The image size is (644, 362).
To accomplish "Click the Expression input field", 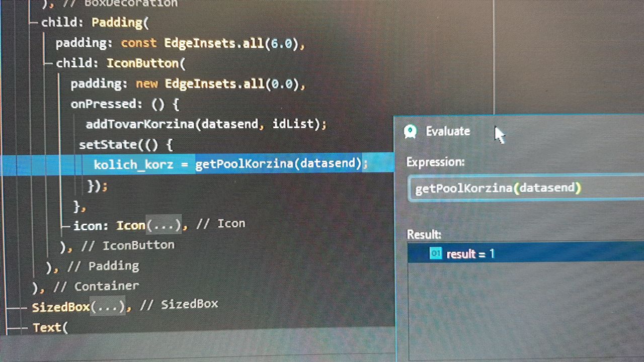I will coord(526,189).
